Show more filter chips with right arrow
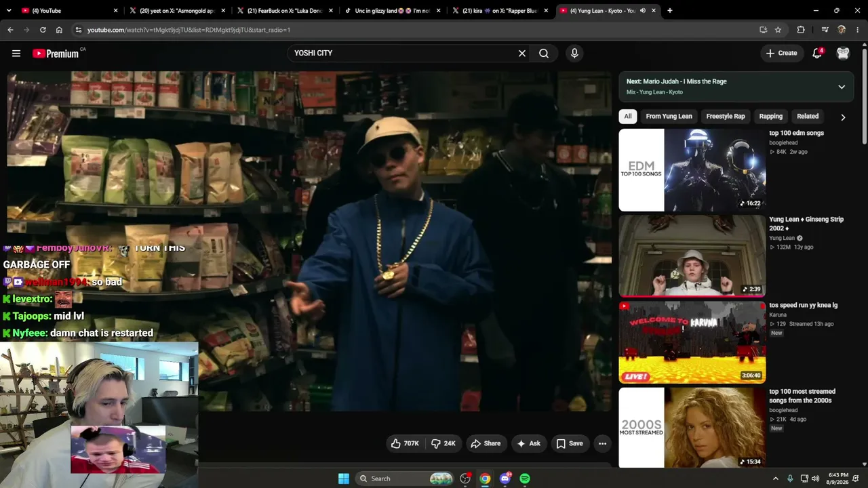Image resolution: width=868 pixels, height=488 pixels. coord(843,117)
